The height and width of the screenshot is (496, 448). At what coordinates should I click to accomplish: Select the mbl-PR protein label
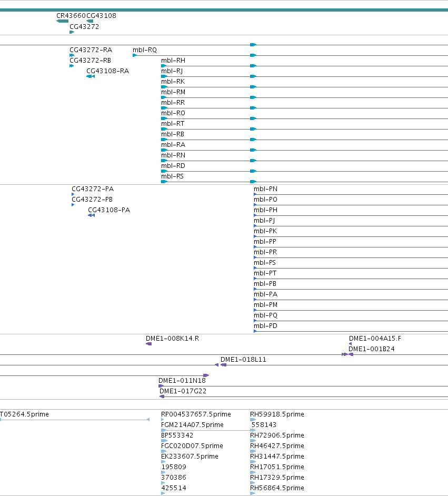coord(265,252)
